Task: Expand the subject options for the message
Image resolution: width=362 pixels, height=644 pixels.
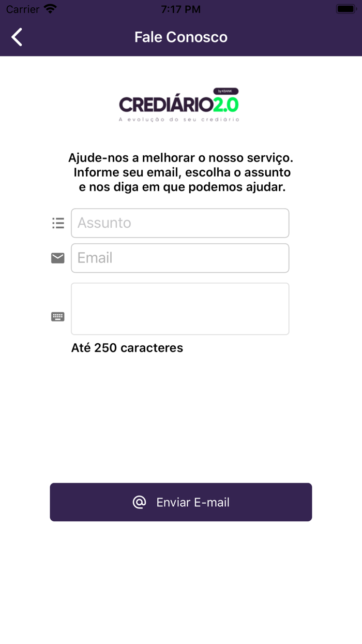Action: click(x=180, y=223)
